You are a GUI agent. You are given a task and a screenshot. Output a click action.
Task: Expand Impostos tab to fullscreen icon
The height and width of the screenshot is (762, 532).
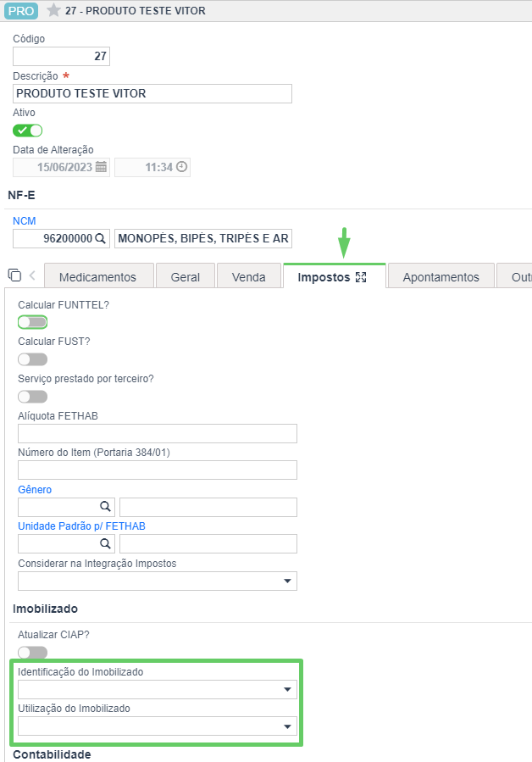(361, 277)
